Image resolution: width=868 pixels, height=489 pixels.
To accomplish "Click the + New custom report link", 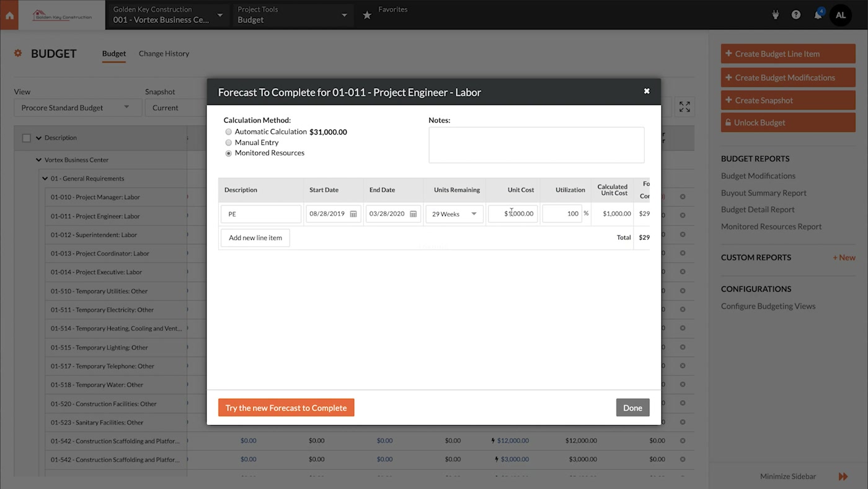I will pyautogui.click(x=844, y=258).
